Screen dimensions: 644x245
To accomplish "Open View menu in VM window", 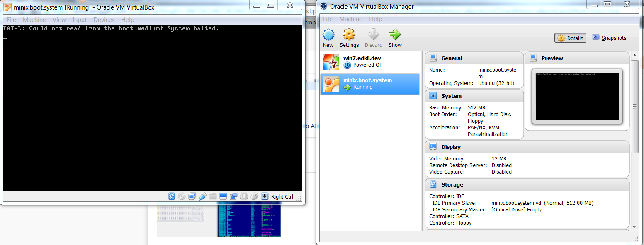I will (59, 20).
